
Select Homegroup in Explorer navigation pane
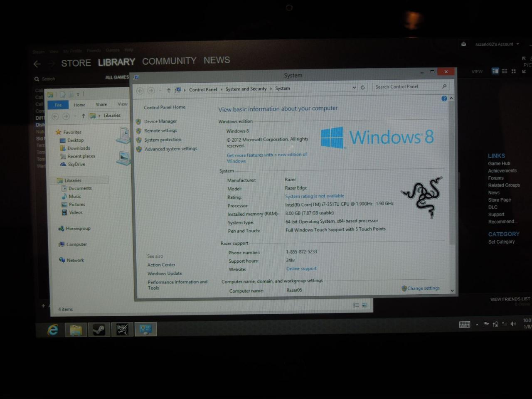[78, 229]
